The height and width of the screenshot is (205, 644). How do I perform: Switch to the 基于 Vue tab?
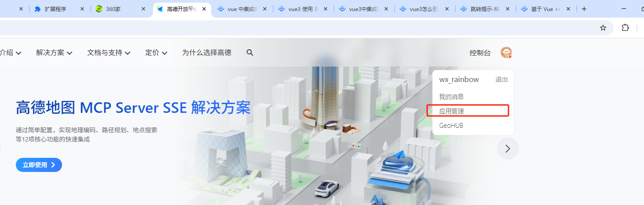[545, 9]
